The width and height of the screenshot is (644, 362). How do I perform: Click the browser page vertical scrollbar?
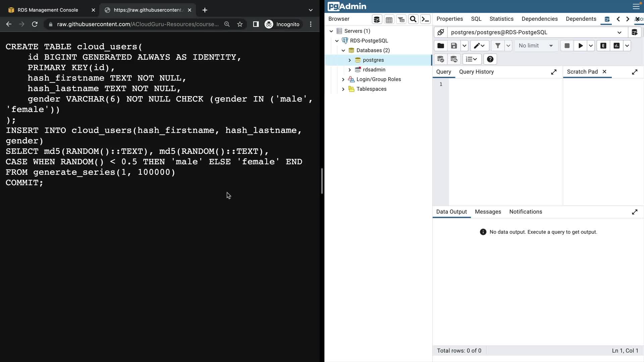click(x=322, y=181)
